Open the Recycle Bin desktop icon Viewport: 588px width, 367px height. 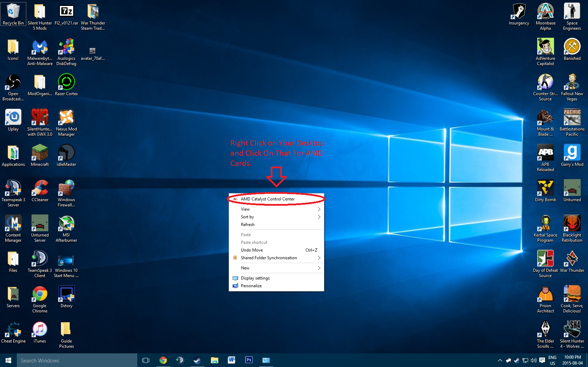(x=13, y=14)
